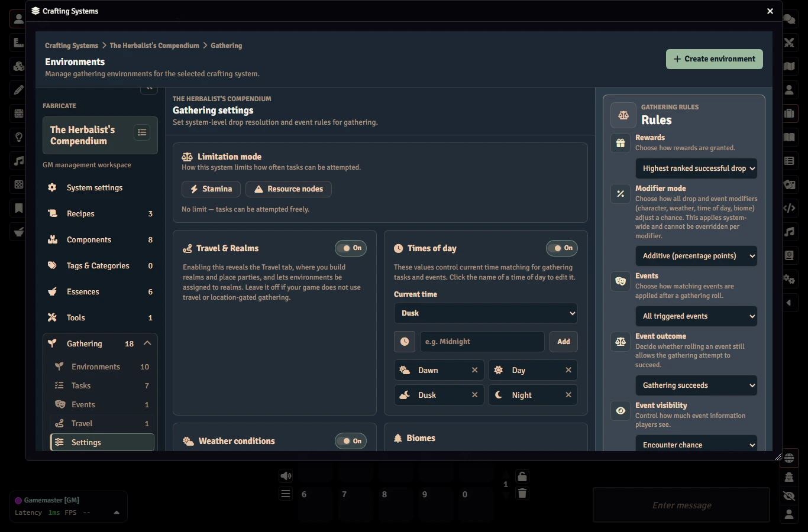Open Tasks under Gathering
This screenshot has height=532, width=808.
pos(102,385)
